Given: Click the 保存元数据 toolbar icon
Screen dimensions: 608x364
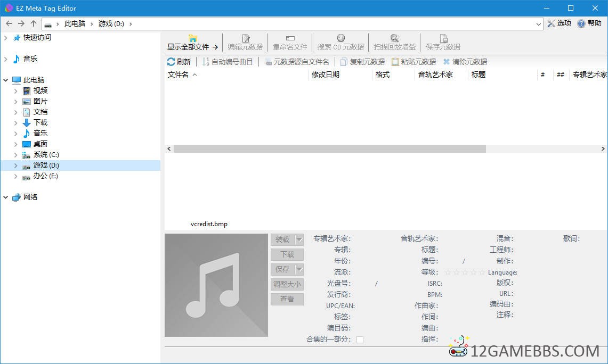Looking at the screenshot, I should coord(443,38).
